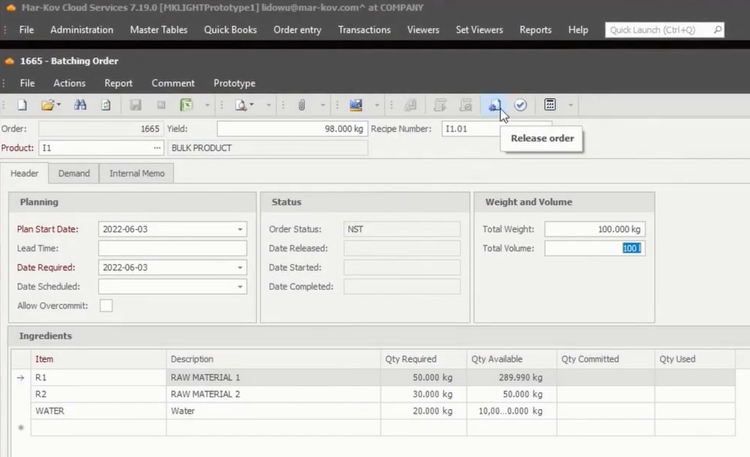Open the Date Scheduled dropdown
Screen dimensions: 750x457
click(x=240, y=287)
